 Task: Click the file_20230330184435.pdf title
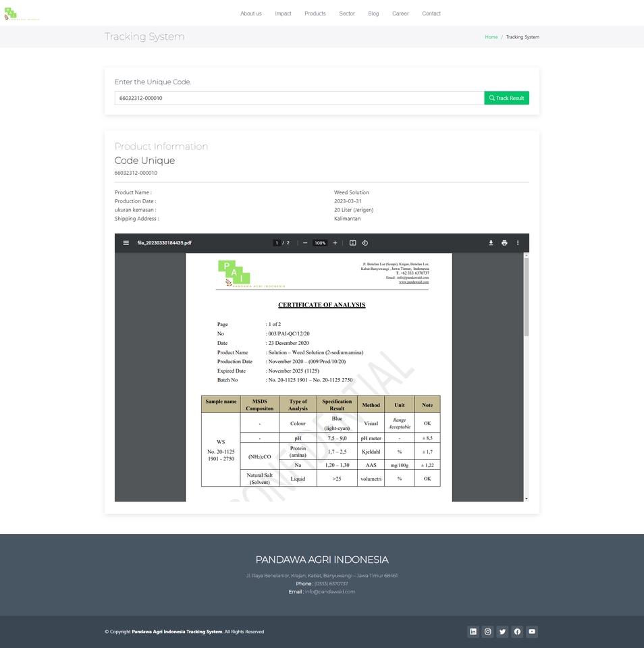tap(165, 243)
